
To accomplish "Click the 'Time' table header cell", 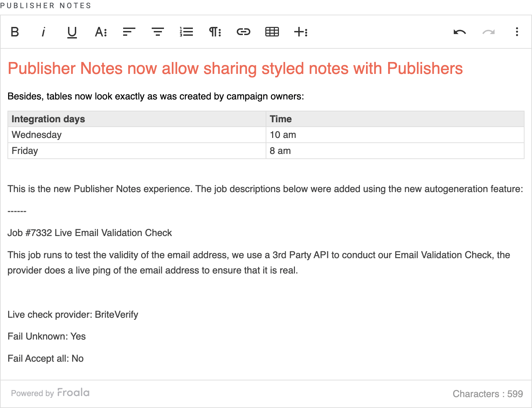I will 395,119.
